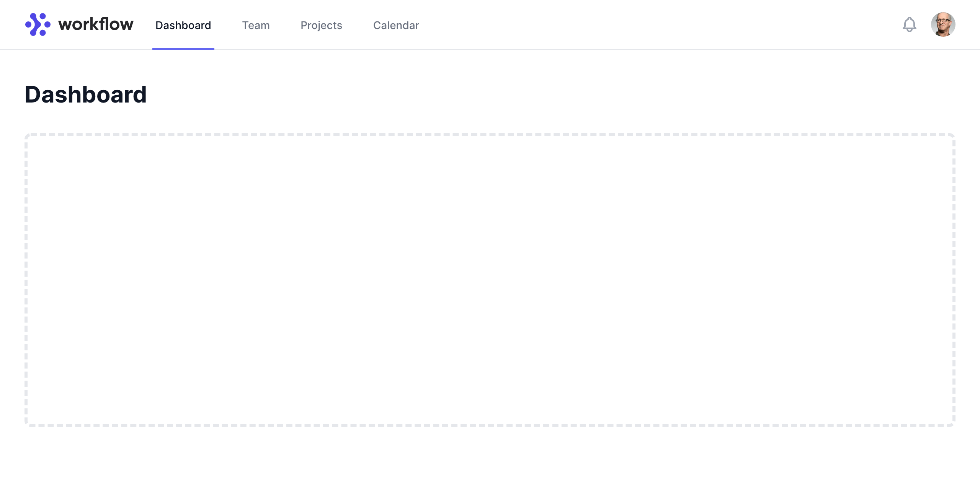Screen dimensions: 980x482
Task: Navigate to Team in the top navigation
Action: coord(256,25)
